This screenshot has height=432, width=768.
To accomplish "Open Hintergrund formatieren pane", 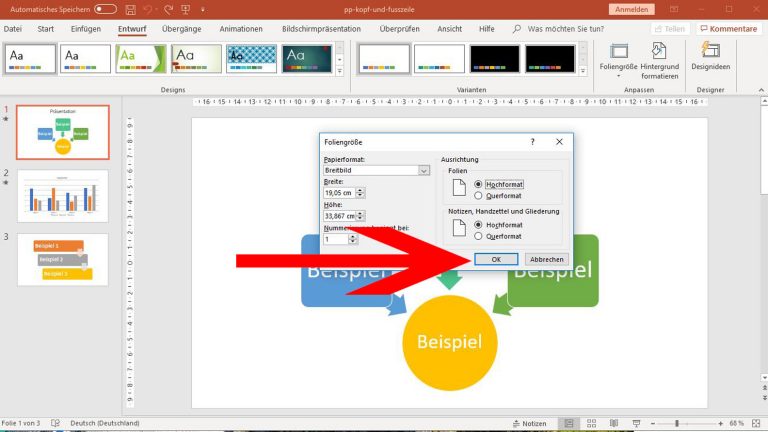I will pos(659,61).
